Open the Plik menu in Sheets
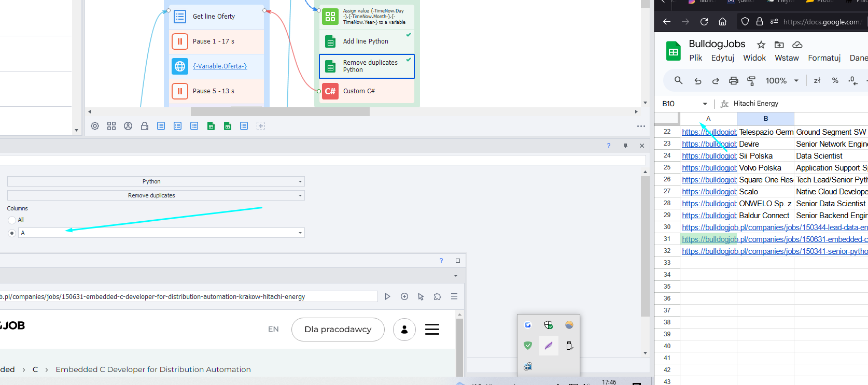The width and height of the screenshot is (868, 385). click(696, 58)
